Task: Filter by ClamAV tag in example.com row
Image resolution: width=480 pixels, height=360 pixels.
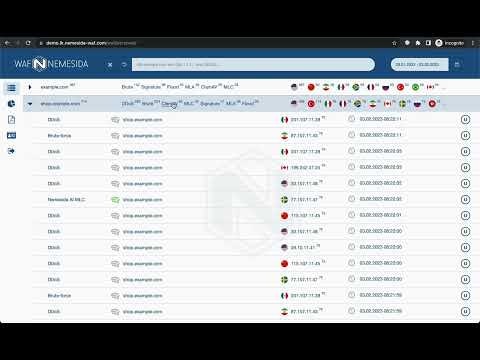Action: pyautogui.click(x=209, y=87)
